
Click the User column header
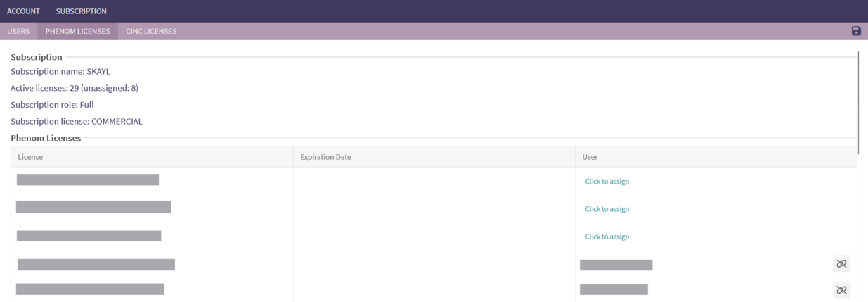click(x=590, y=157)
